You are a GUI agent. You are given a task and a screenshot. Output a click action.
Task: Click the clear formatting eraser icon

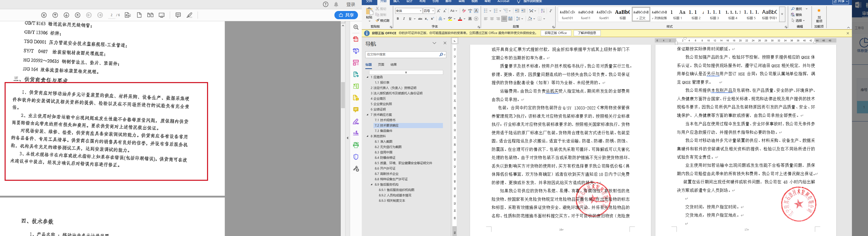point(464,11)
